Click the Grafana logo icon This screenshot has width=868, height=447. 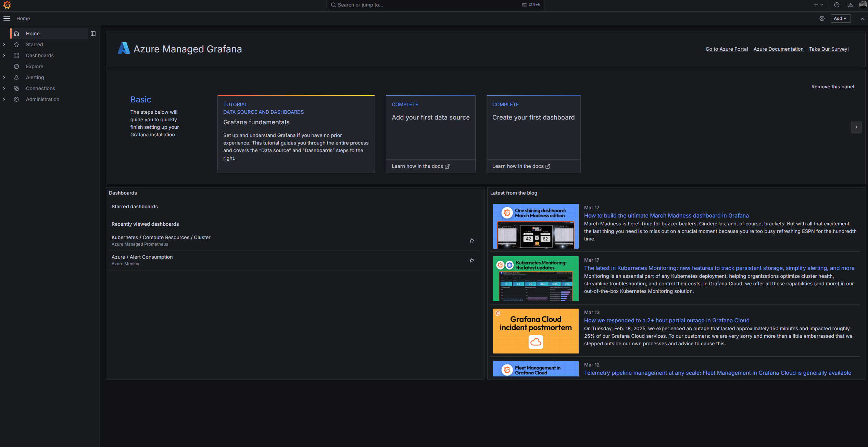click(x=7, y=5)
